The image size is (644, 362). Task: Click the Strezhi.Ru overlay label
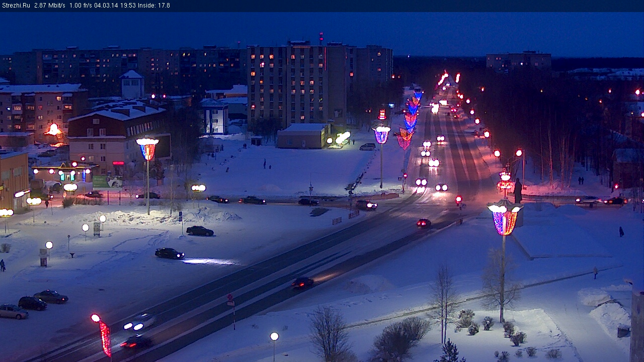point(16,6)
